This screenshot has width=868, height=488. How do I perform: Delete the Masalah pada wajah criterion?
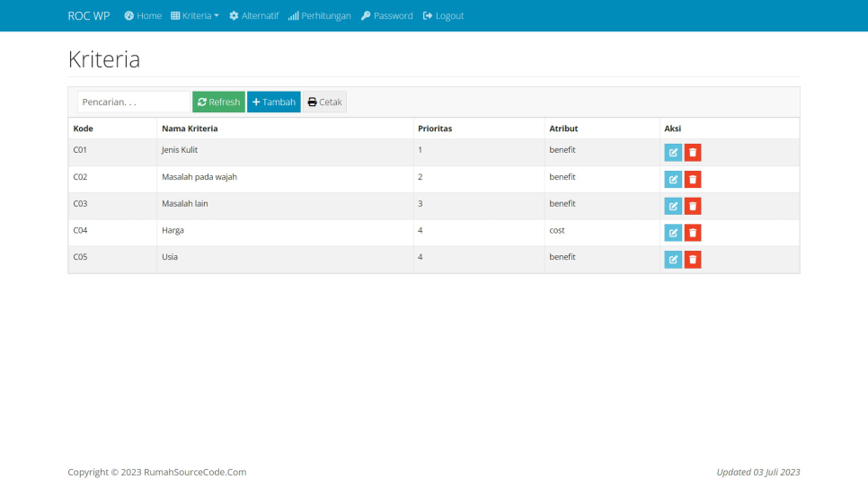(x=693, y=180)
